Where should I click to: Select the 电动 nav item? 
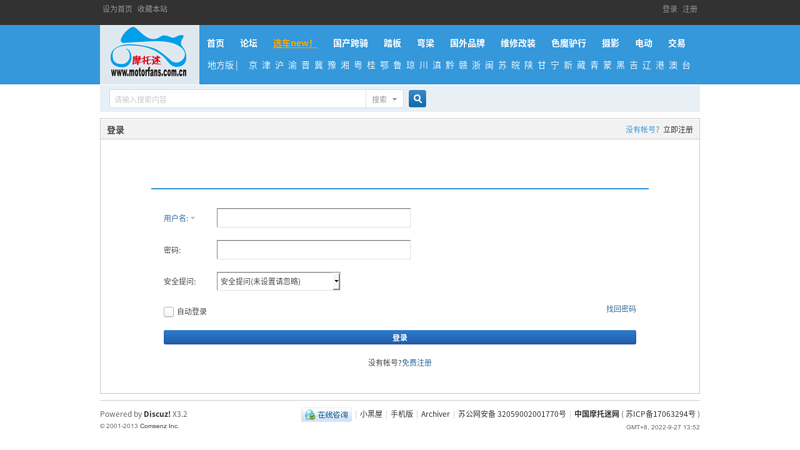(643, 43)
